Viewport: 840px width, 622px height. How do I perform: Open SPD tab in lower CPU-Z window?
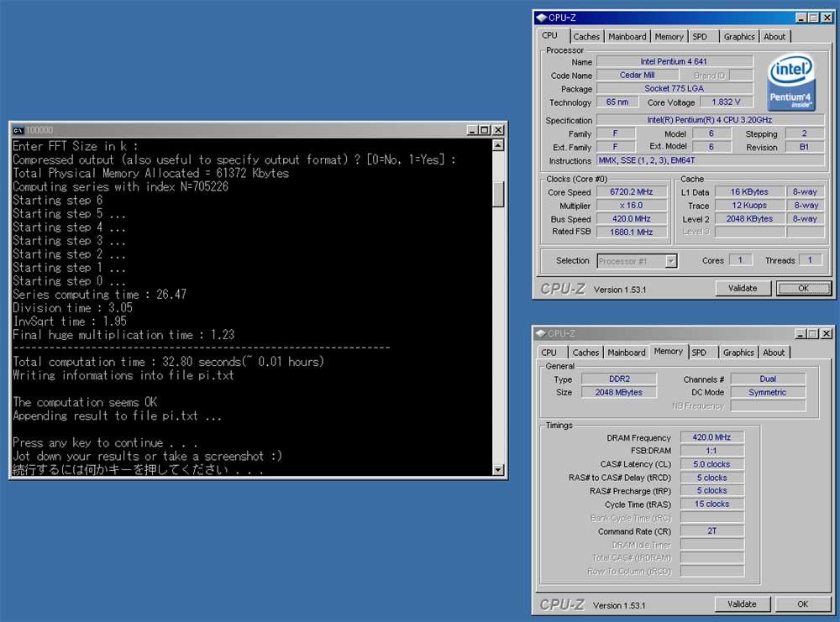699,353
